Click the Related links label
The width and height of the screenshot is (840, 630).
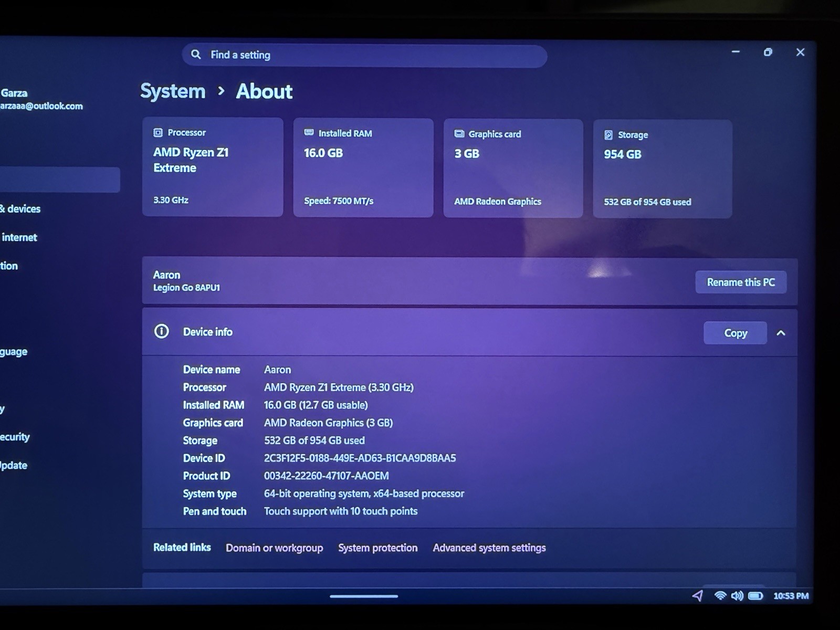(x=182, y=547)
